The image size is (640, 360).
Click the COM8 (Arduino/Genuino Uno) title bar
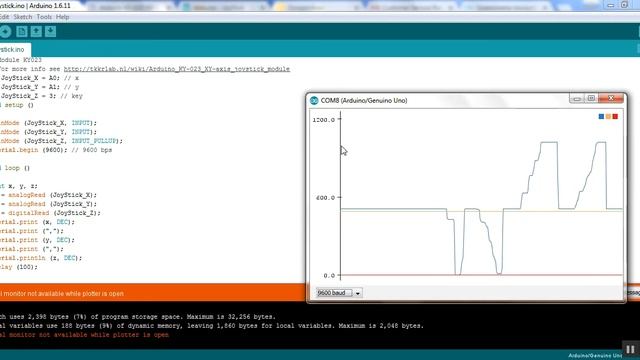[364, 100]
